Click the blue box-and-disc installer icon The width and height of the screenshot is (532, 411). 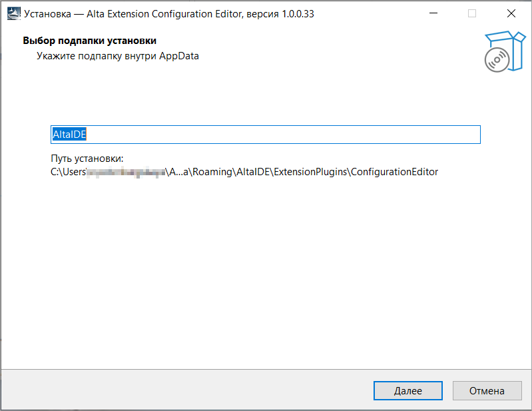[505, 51]
